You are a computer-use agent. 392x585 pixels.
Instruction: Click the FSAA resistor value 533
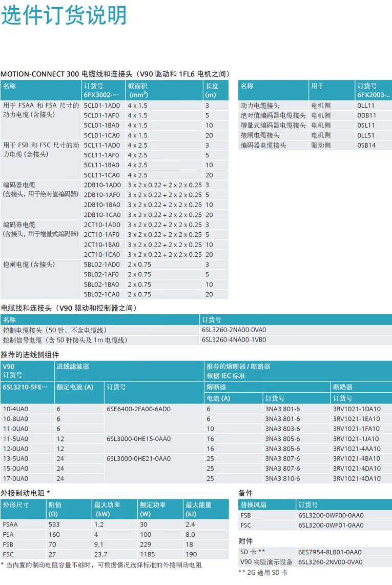54,524
